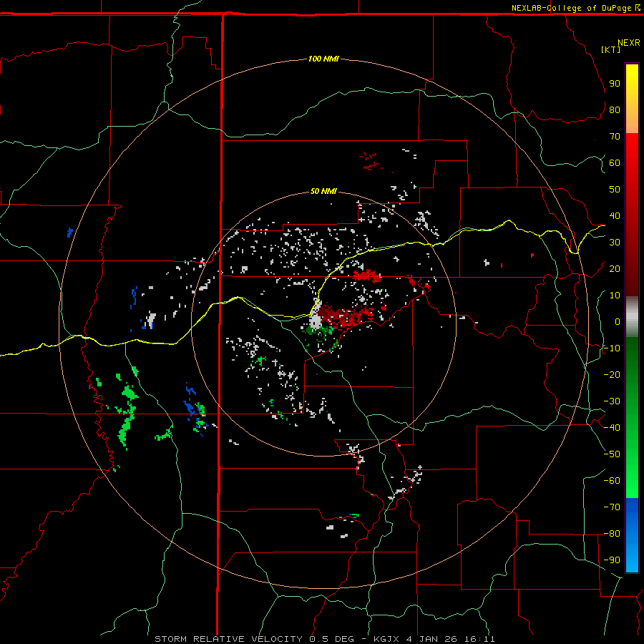Click the -30 knots scale value
The height and width of the screenshot is (644, 644).
click(612, 401)
